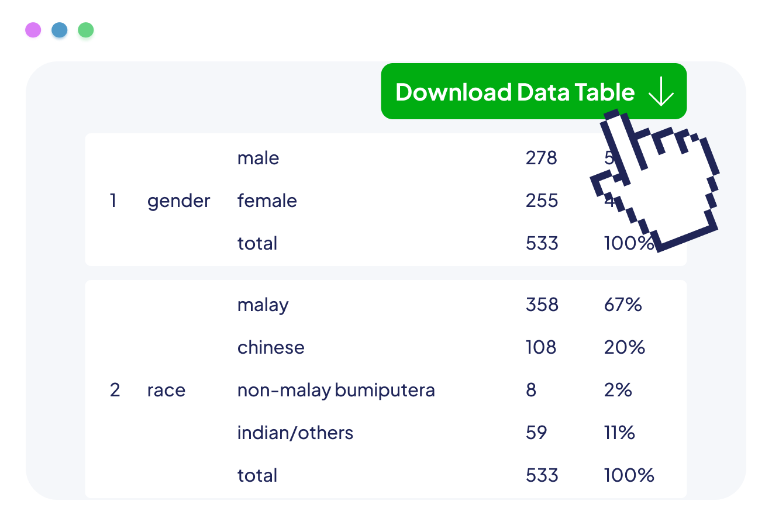The width and height of the screenshot is (772, 532).
Task: Select the "gender" category label
Action: pos(178,201)
